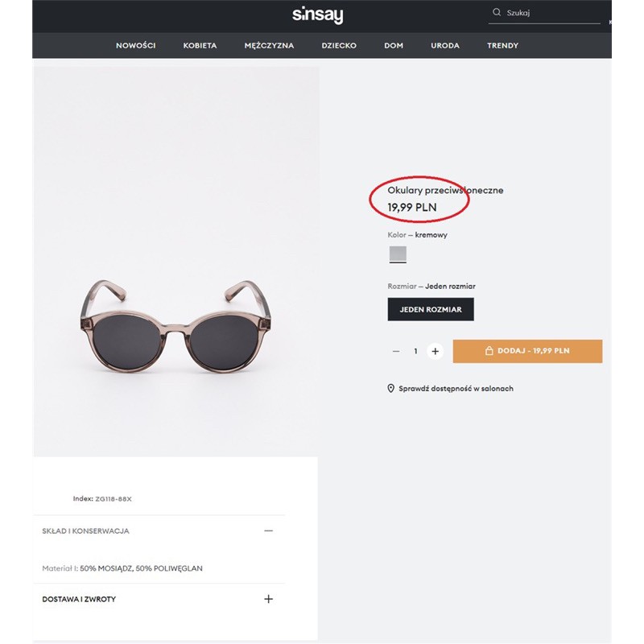Click the plus icon to increase quantity
The image size is (644, 644).
click(x=436, y=351)
